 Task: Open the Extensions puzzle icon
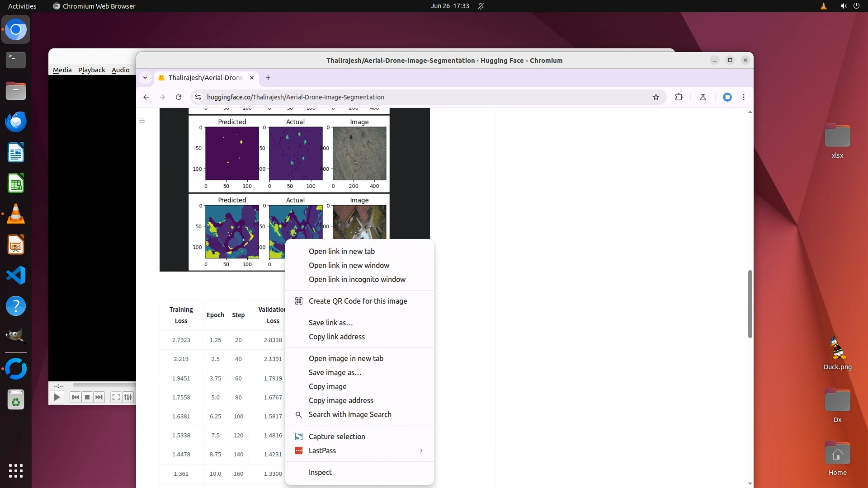(679, 97)
